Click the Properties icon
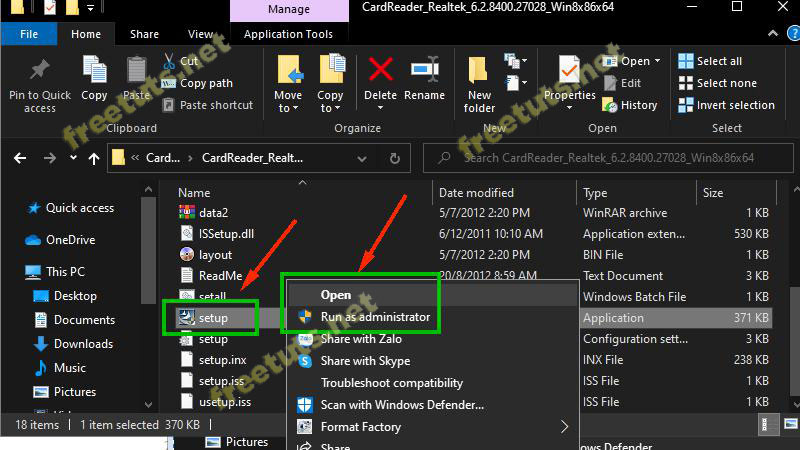800x450 pixels. tap(569, 70)
